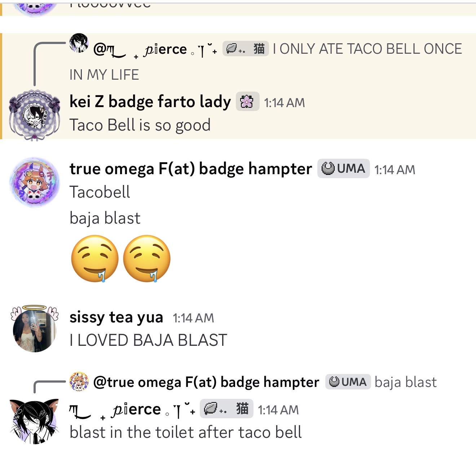Open kei Z badge farto lady's avatar
Image resolution: width=476 pixels, height=454 pixels.
point(34,115)
